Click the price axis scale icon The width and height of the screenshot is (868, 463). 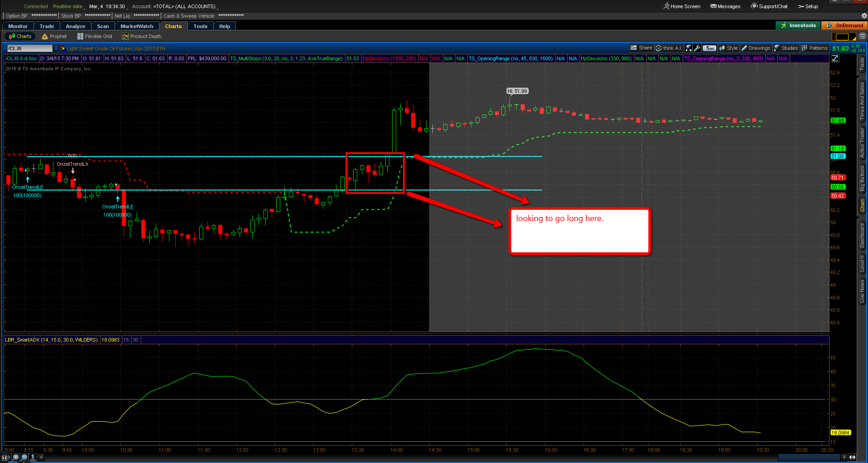tap(835, 58)
